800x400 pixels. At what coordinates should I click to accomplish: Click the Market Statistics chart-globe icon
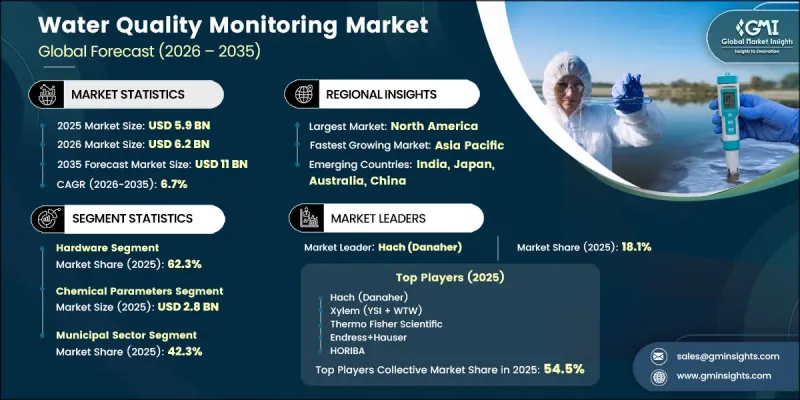[x=46, y=94]
